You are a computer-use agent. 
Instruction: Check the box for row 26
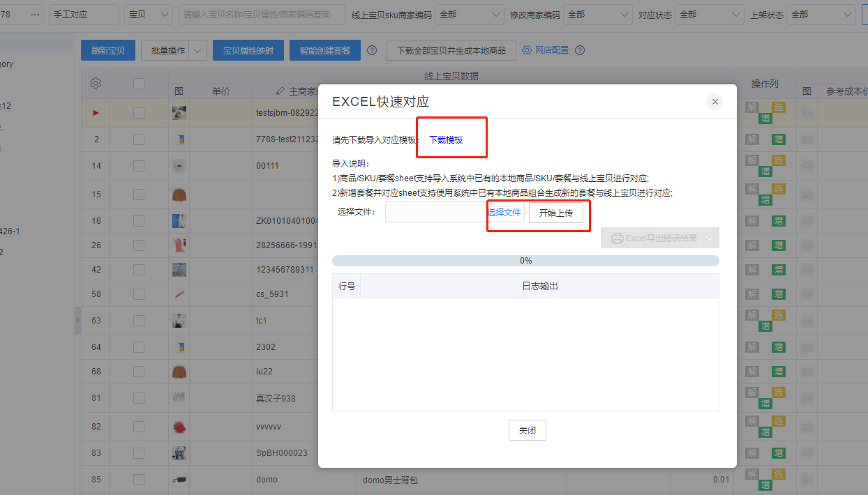coord(139,245)
